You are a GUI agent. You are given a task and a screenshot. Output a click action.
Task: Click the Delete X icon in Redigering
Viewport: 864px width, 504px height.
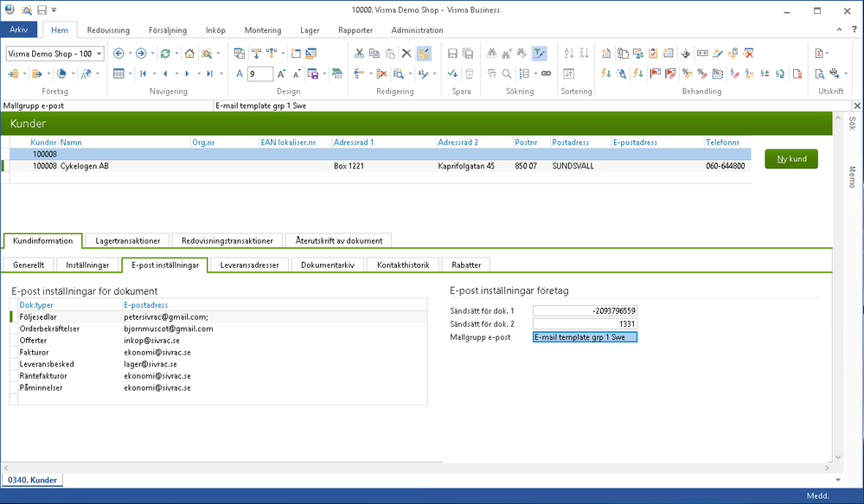(x=406, y=54)
